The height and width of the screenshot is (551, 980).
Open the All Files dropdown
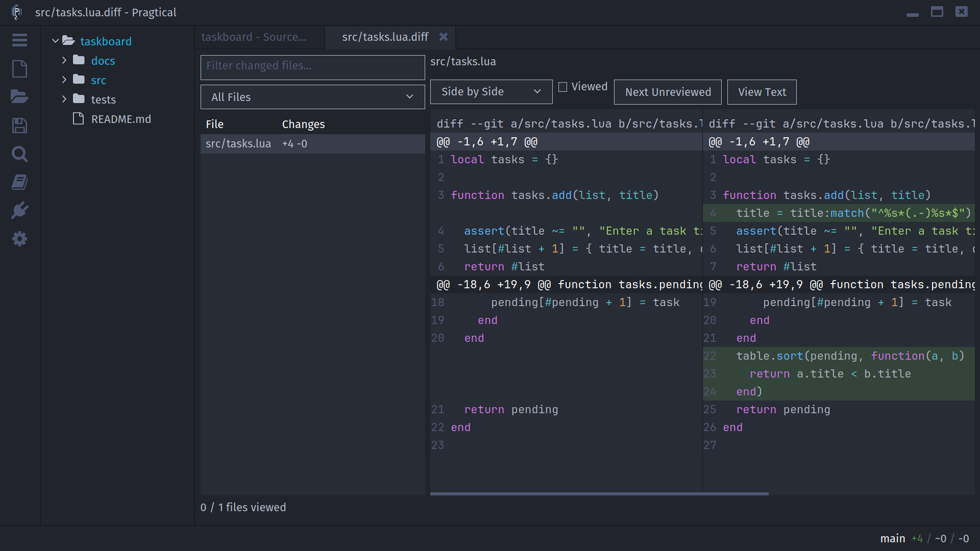tap(312, 97)
